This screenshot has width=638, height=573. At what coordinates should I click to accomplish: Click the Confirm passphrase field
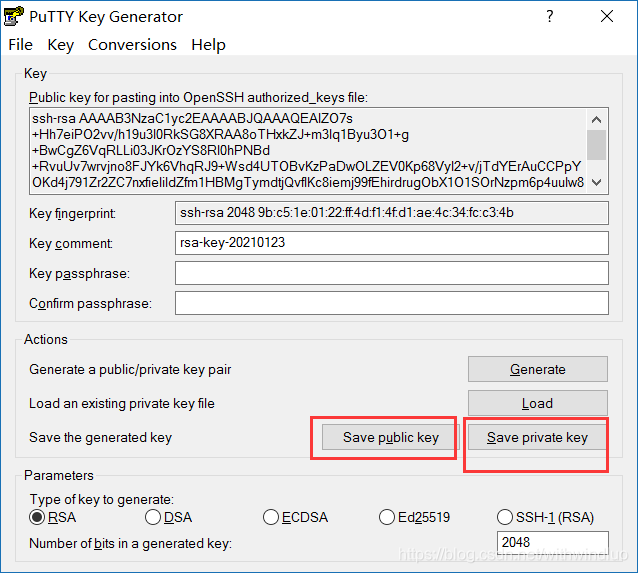coord(392,303)
